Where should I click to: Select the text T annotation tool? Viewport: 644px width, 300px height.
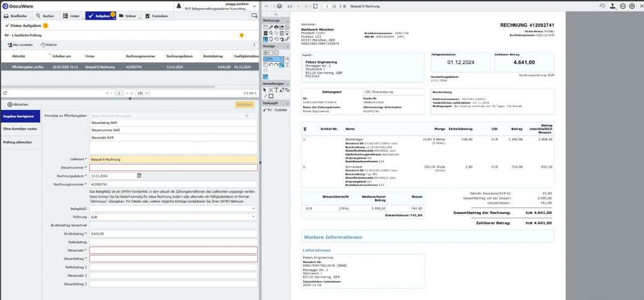277,89
